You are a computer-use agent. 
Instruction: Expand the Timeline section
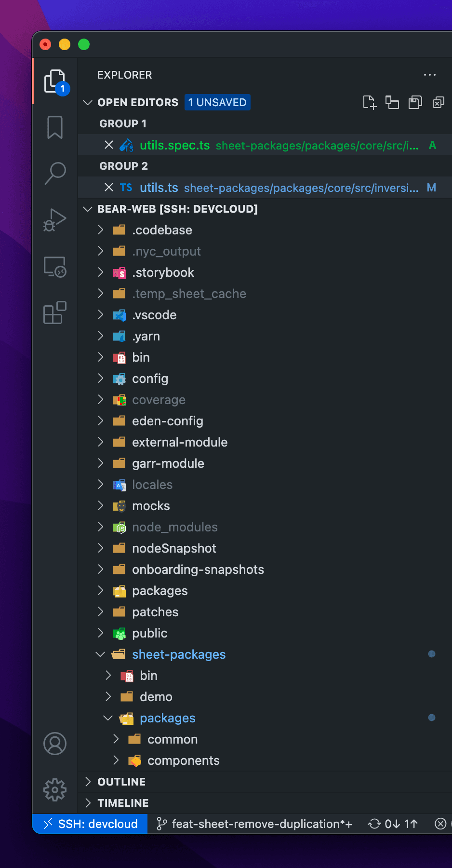pyautogui.click(x=123, y=803)
